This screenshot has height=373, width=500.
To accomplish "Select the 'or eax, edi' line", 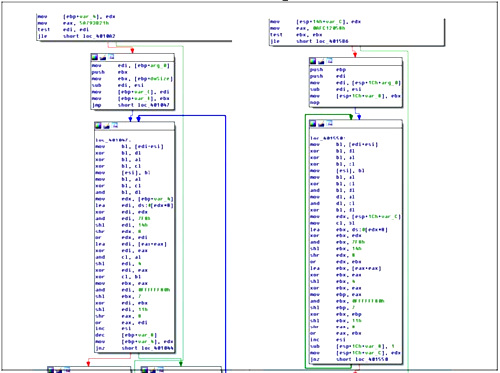I will click(121, 322).
